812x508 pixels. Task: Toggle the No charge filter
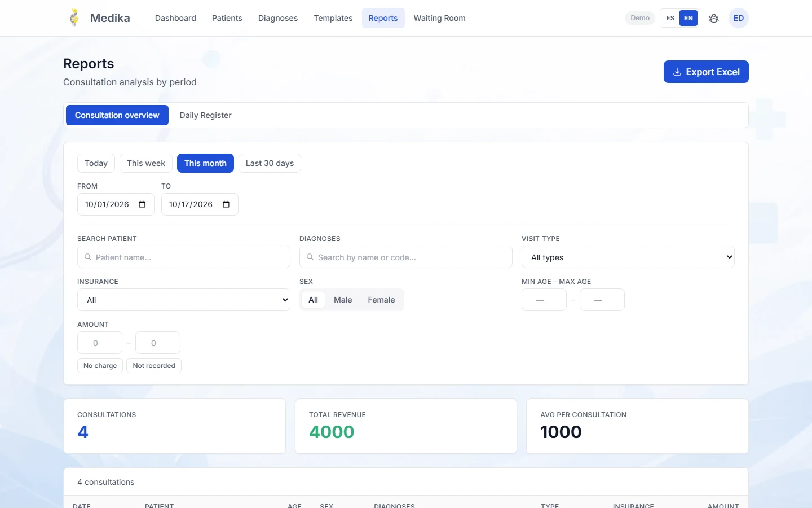tap(100, 366)
